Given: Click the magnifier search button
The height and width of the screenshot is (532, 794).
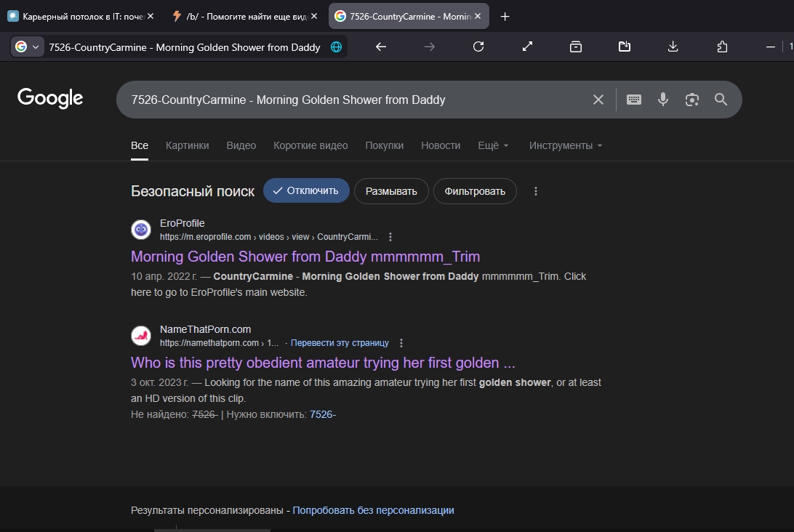Looking at the screenshot, I should [721, 100].
